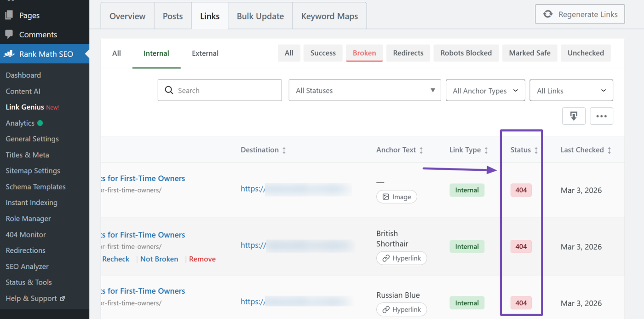Click the Comments bubble icon in the sidebar
Viewport: 644px width, 319px height.
(8, 34)
